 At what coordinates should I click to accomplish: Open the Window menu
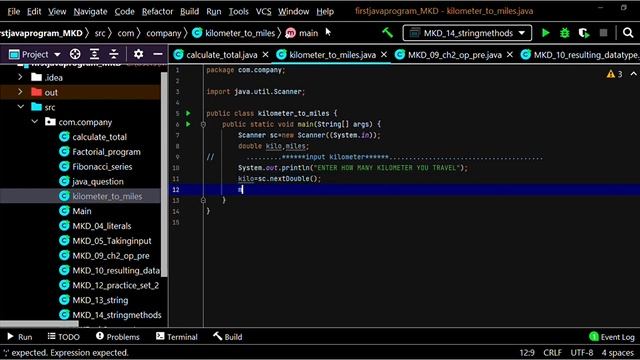pyautogui.click(x=293, y=11)
